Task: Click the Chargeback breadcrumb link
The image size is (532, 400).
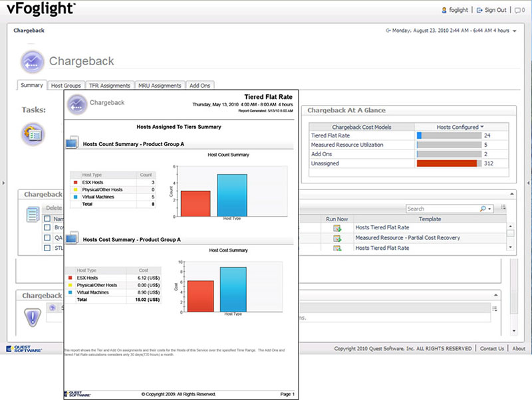Action: click(x=29, y=31)
